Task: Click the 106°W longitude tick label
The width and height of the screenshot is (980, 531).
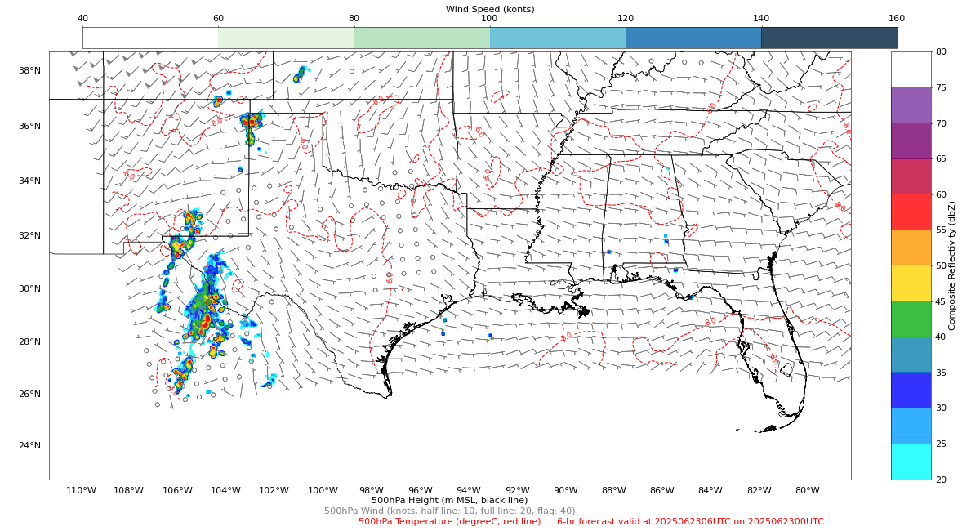Action: coord(177,490)
